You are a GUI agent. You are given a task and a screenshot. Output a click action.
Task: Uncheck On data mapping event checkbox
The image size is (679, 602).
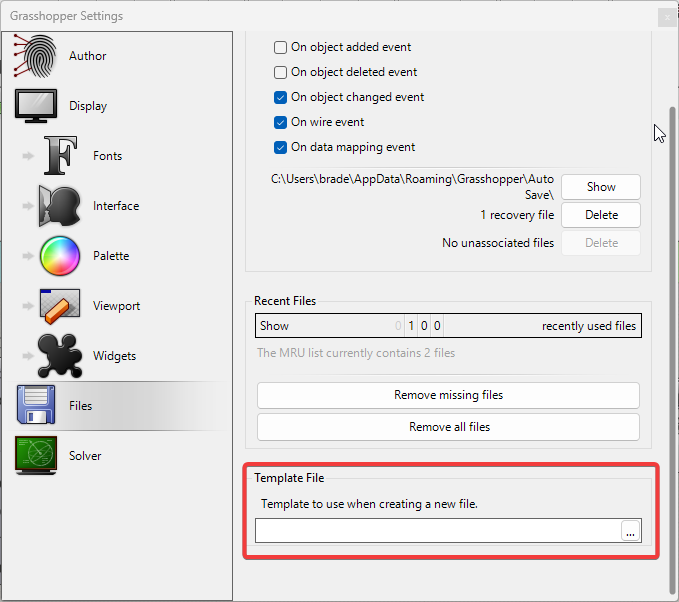pyautogui.click(x=280, y=148)
